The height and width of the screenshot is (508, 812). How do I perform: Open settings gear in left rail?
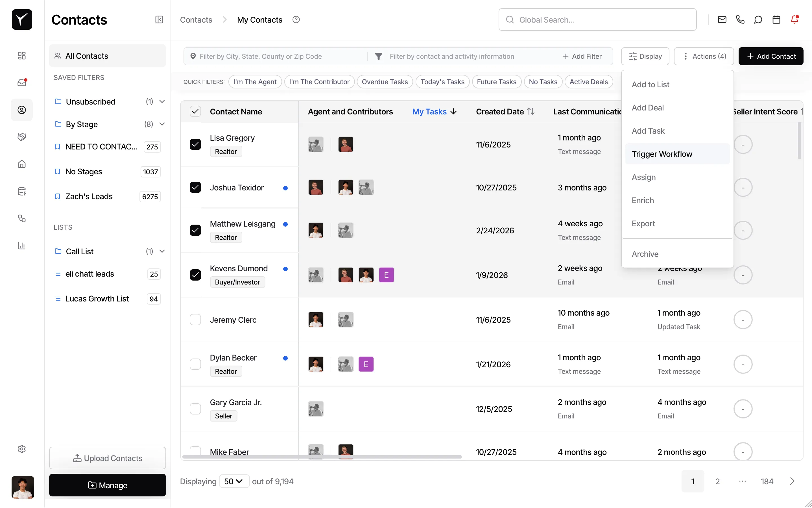(x=22, y=449)
